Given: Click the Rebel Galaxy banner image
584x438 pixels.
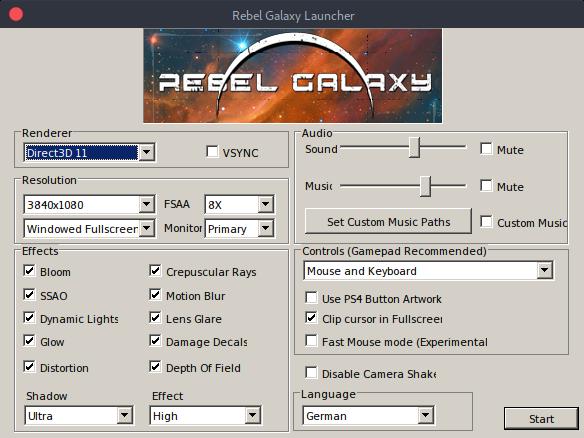Looking at the screenshot, I should [x=293, y=76].
